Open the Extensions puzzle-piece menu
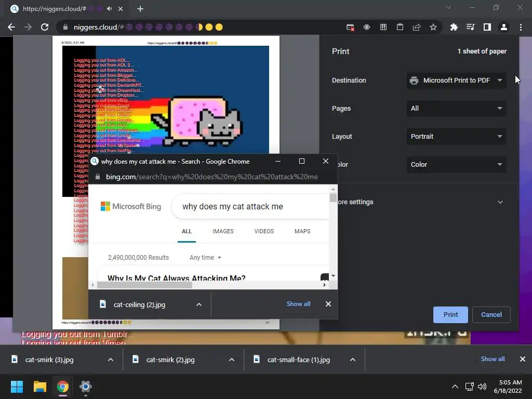 454,27
